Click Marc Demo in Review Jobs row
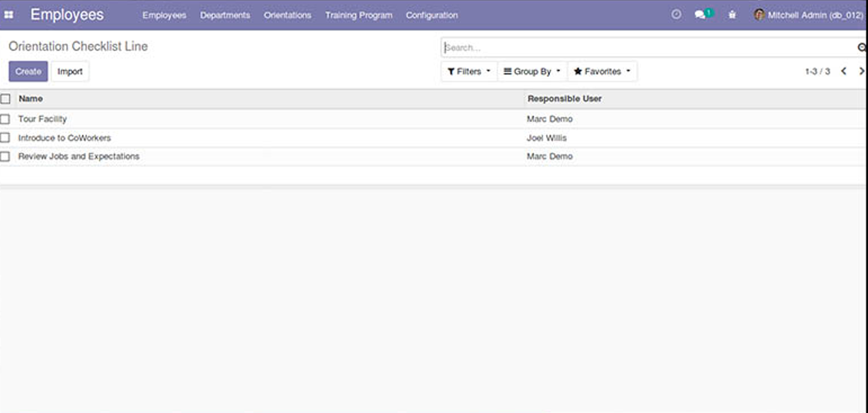 (x=549, y=156)
